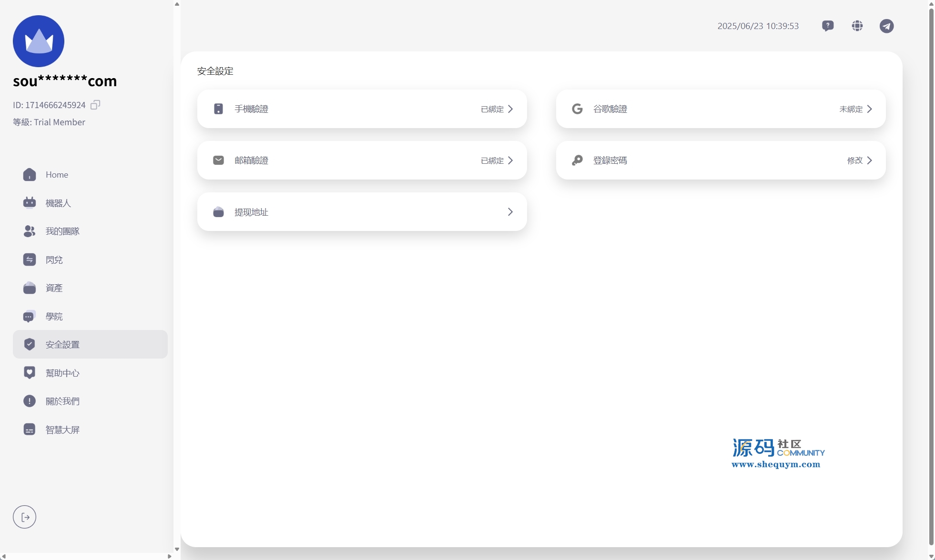Open 邮箱驗證 已綁定 chevron
935x560 pixels.
(x=510, y=160)
